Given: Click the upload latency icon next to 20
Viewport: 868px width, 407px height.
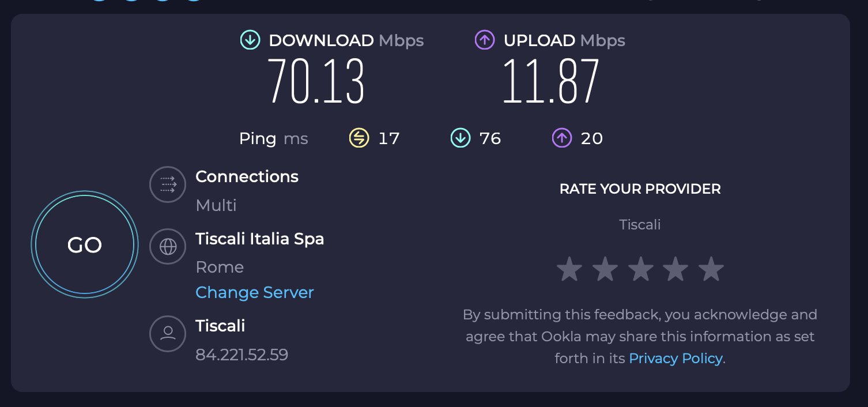Looking at the screenshot, I should [562, 138].
